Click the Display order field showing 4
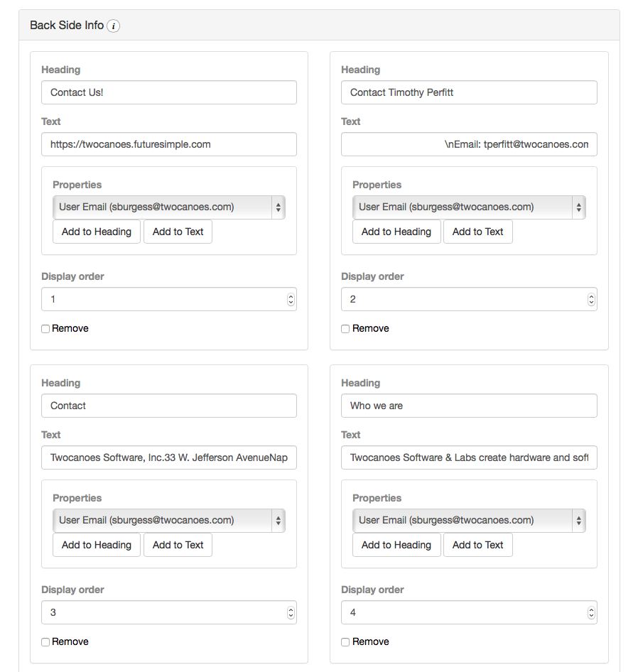 click(469, 612)
